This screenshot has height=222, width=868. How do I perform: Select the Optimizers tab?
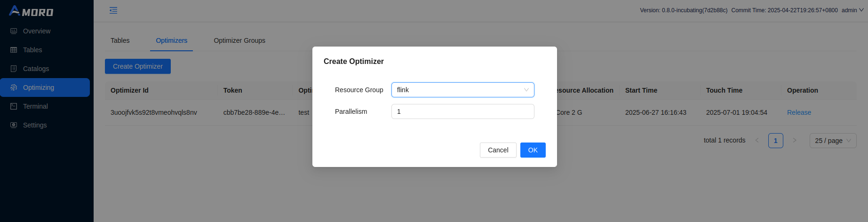point(172,40)
